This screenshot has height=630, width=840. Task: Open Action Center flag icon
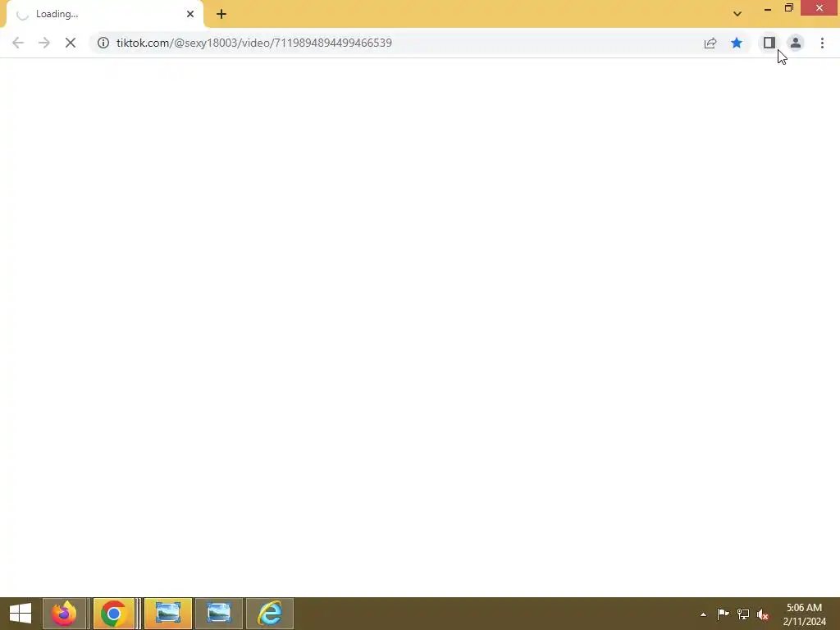[x=723, y=614]
